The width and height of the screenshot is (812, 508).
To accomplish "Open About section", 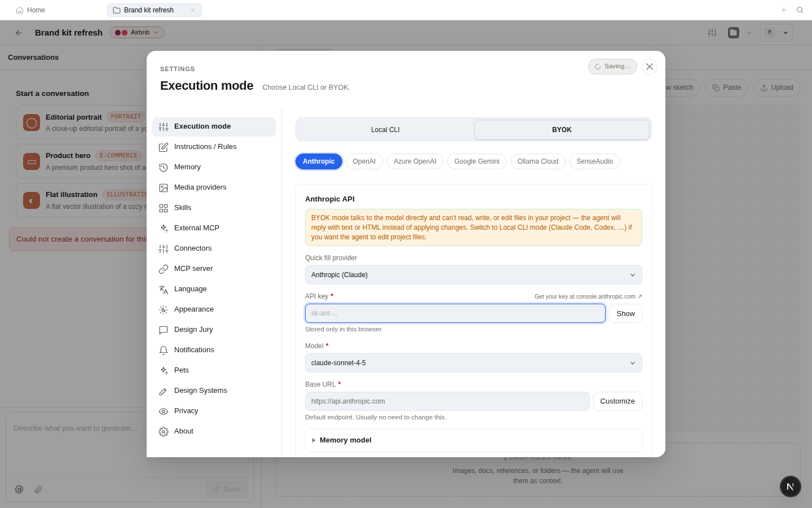I will tap(214, 431).
